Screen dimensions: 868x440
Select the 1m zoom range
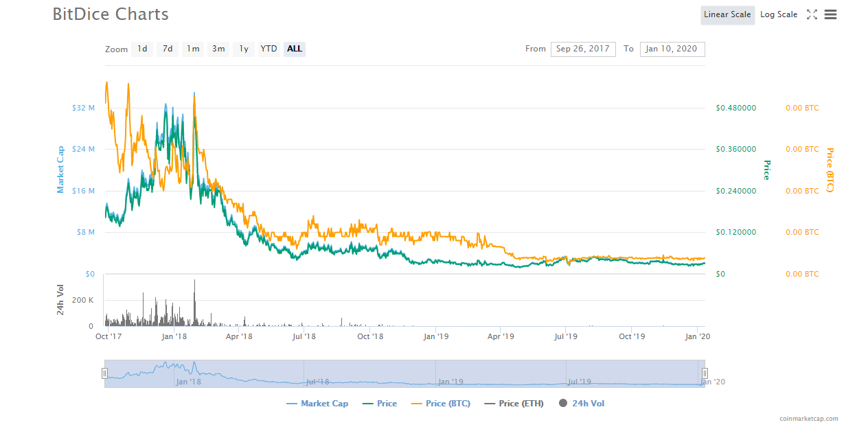(x=193, y=49)
